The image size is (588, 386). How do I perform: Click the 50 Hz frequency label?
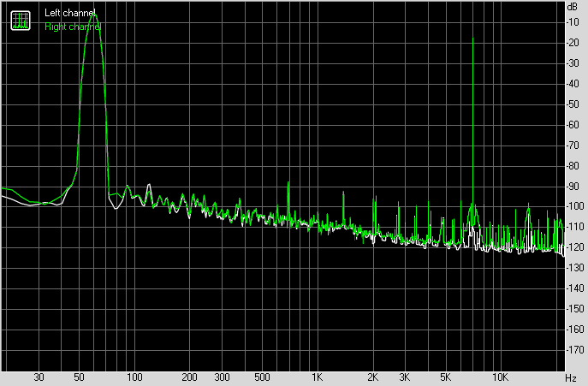79,377
